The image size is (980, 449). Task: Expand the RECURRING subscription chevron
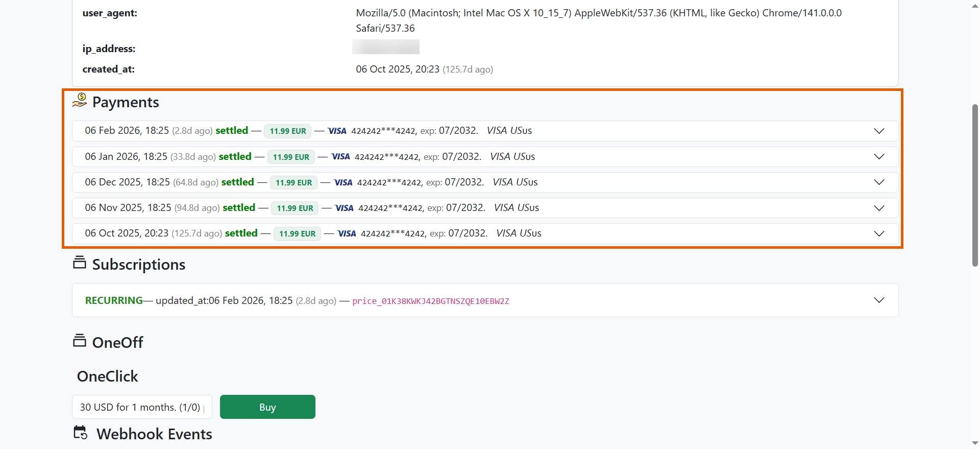879,300
